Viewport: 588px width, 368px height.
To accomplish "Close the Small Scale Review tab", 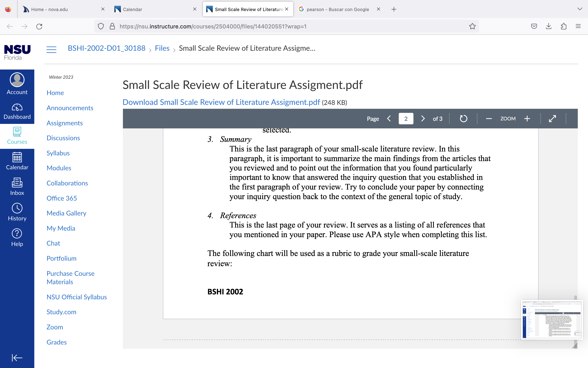I will (x=287, y=9).
